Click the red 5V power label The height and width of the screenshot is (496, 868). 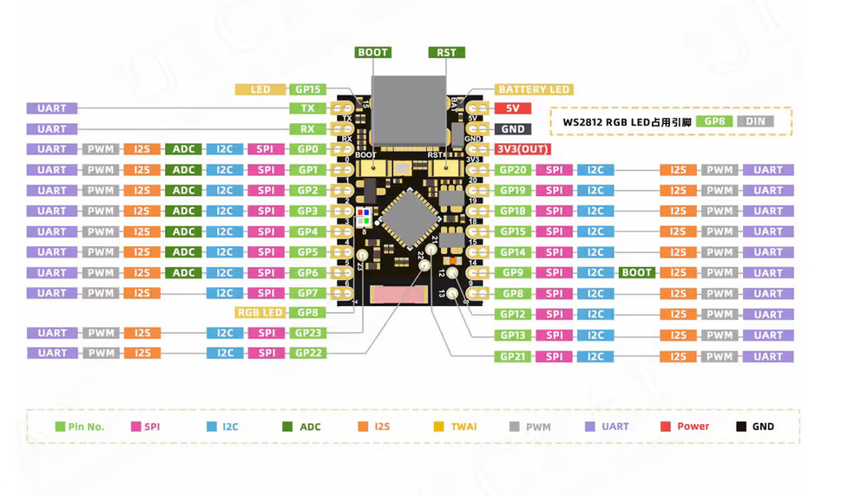[512, 108]
